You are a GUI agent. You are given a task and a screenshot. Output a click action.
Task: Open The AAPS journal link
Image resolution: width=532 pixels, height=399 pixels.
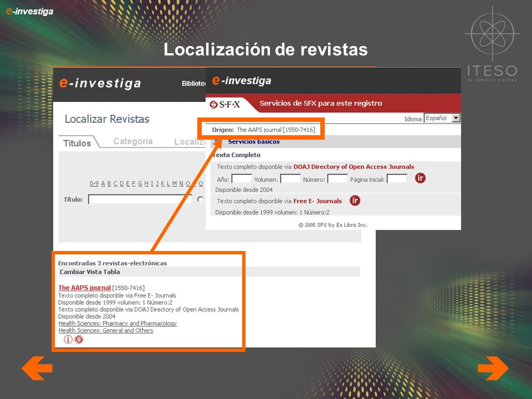click(84, 288)
